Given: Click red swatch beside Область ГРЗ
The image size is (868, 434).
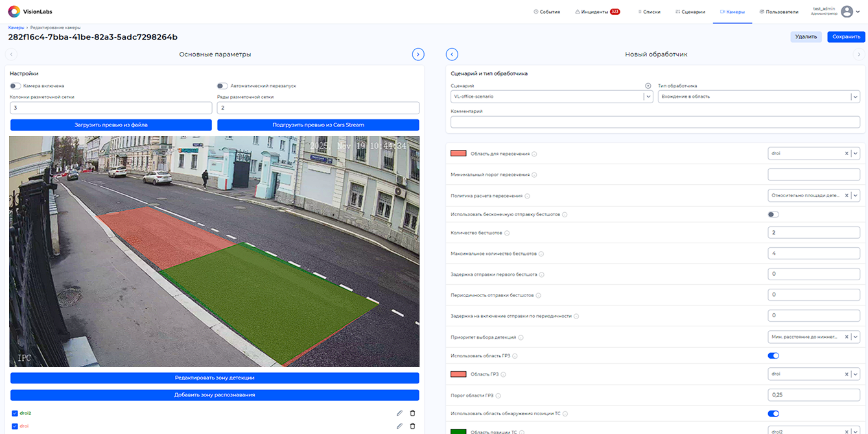Looking at the screenshot, I should 458,374.
